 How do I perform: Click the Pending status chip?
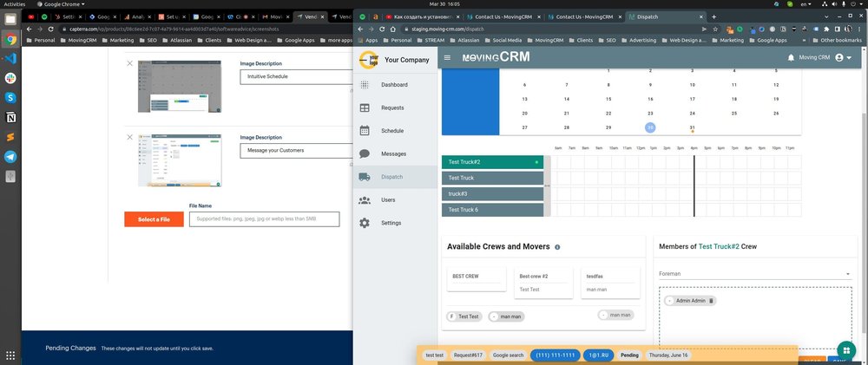coord(629,355)
